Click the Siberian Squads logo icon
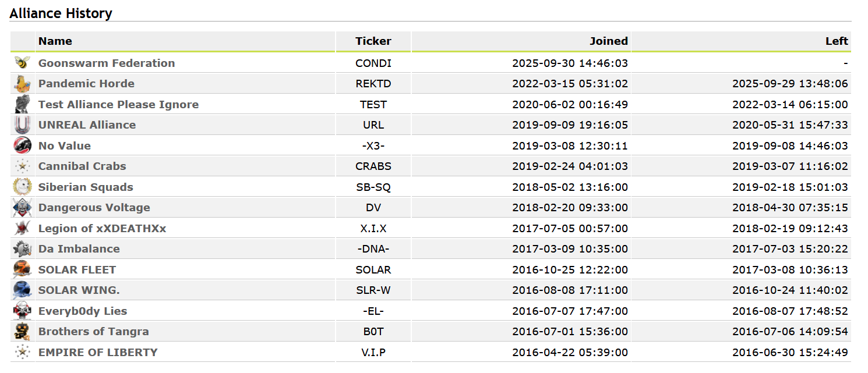 click(22, 187)
